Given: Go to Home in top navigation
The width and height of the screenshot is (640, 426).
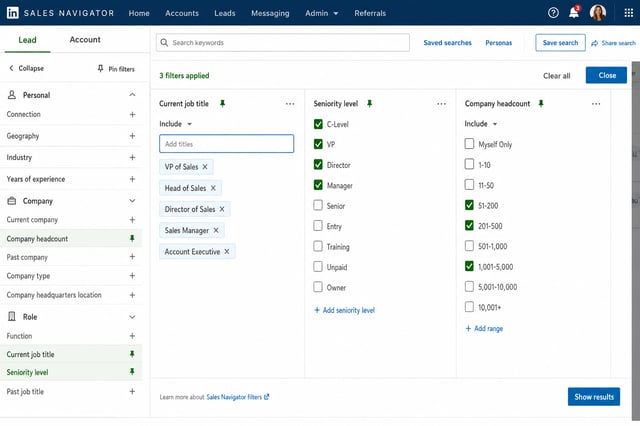Looking at the screenshot, I should tap(139, 13).
